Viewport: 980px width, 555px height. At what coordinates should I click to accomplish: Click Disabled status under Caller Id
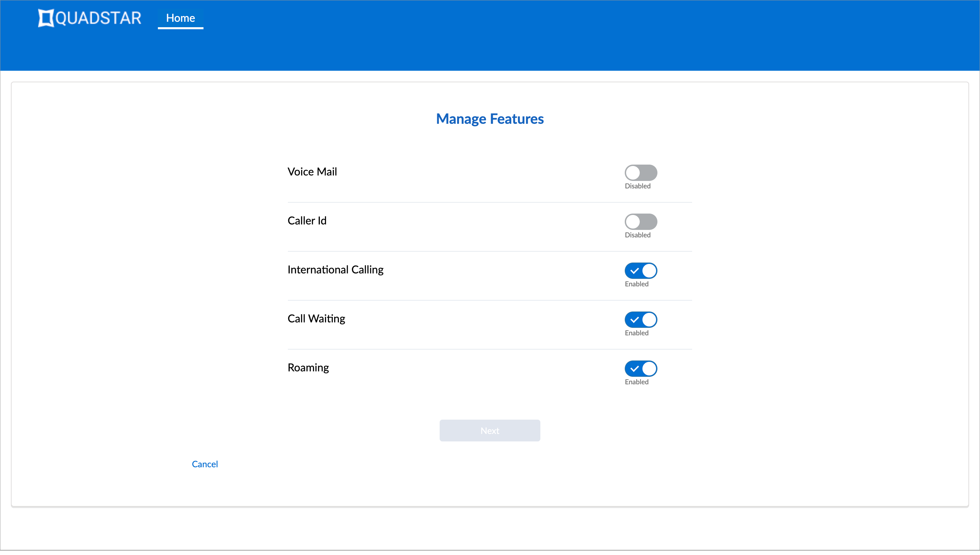[x=638, y=235]
